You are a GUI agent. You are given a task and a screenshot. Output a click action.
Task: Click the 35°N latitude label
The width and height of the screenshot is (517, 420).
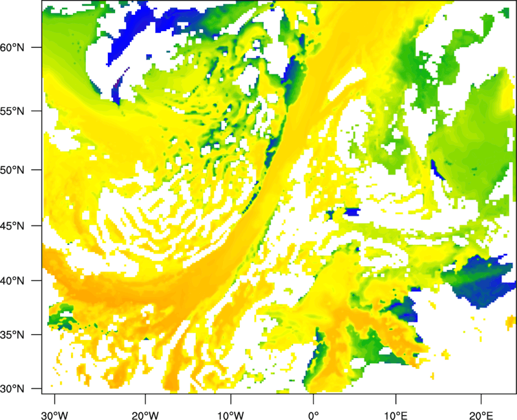tap(12, 335)
